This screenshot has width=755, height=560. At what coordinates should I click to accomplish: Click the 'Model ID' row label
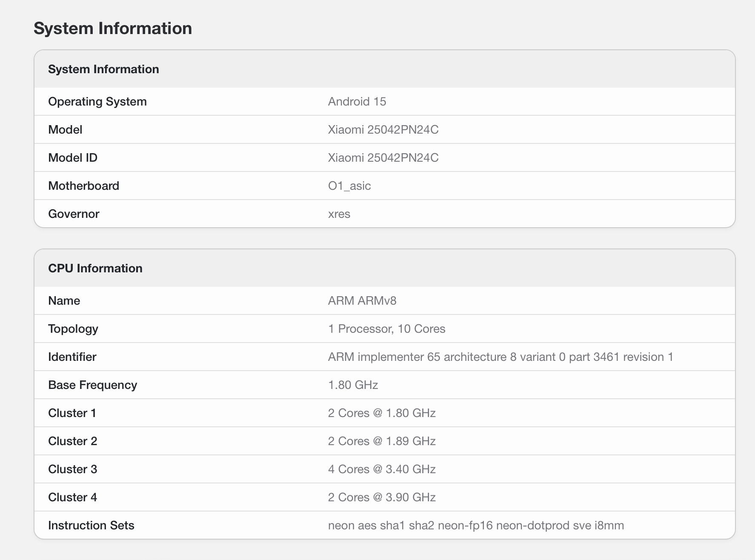coord(73,158)
